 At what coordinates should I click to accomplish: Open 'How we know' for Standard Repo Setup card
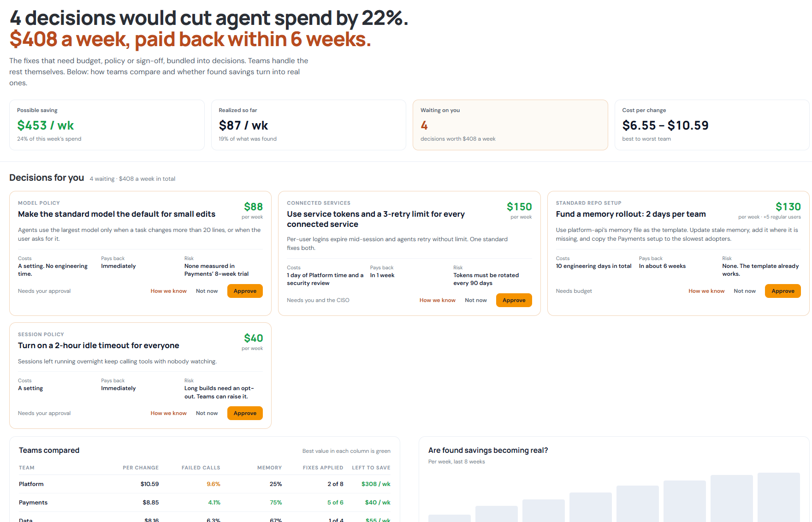pos(706,291)
